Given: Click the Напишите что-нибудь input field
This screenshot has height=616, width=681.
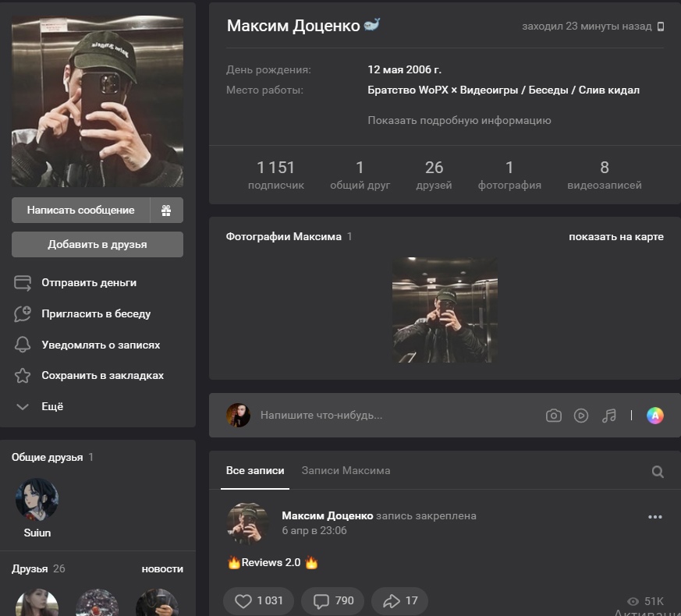Looking at the screenshot, I should (390, 416).
